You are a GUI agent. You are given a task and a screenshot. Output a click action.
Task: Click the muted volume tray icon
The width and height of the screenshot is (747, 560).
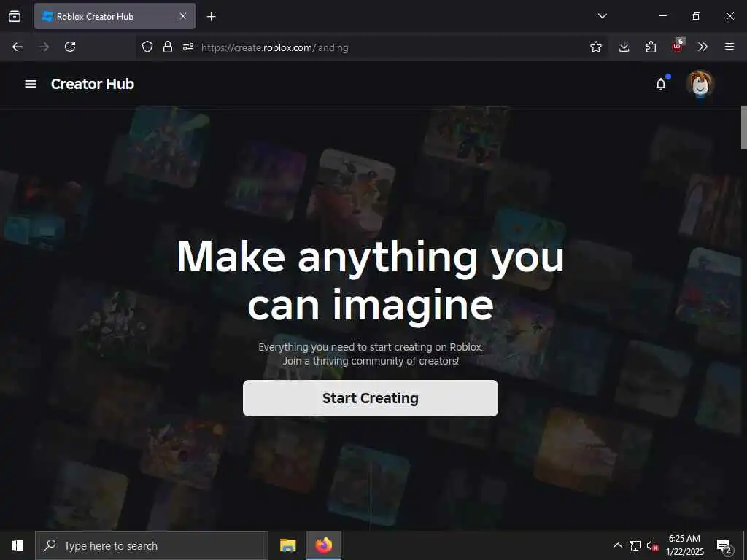point(652,546)
